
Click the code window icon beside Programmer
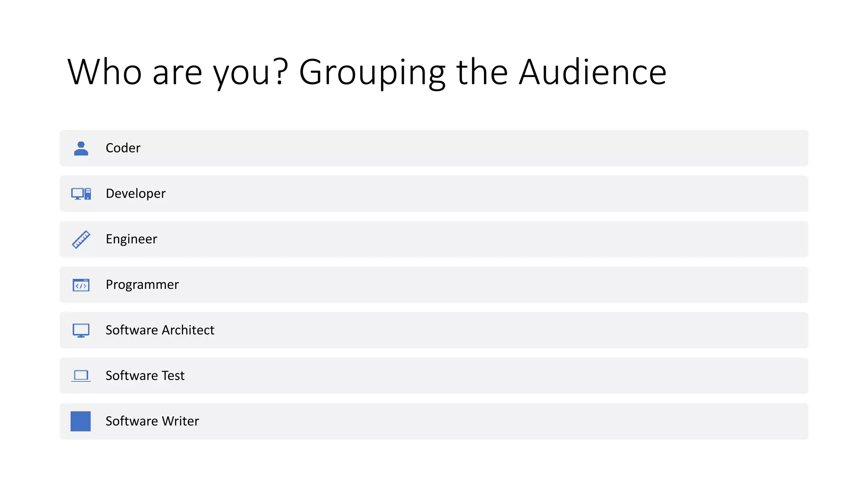pyautogui.click(x=81, y=285)
